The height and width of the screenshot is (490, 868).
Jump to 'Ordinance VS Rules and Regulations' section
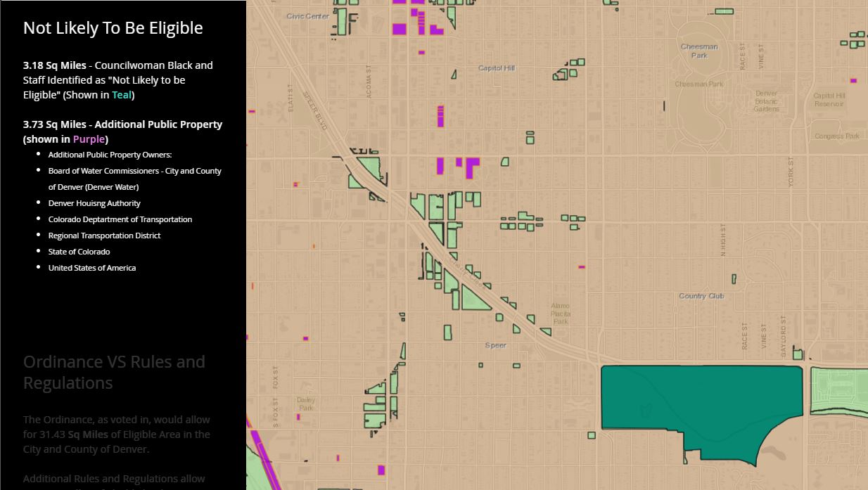point(114,372)
